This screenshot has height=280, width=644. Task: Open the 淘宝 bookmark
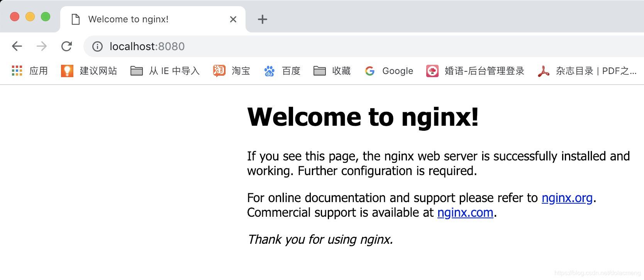[232, 71]
